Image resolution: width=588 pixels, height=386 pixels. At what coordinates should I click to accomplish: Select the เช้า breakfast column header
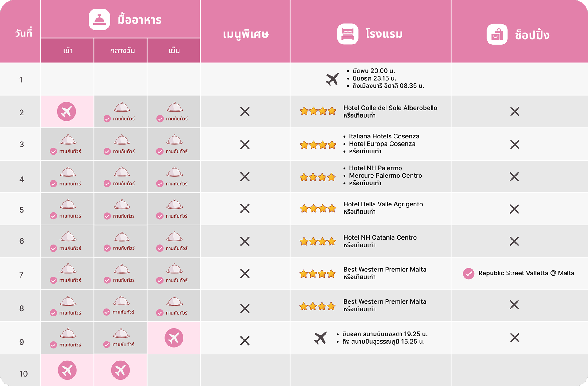pos(68,51)
